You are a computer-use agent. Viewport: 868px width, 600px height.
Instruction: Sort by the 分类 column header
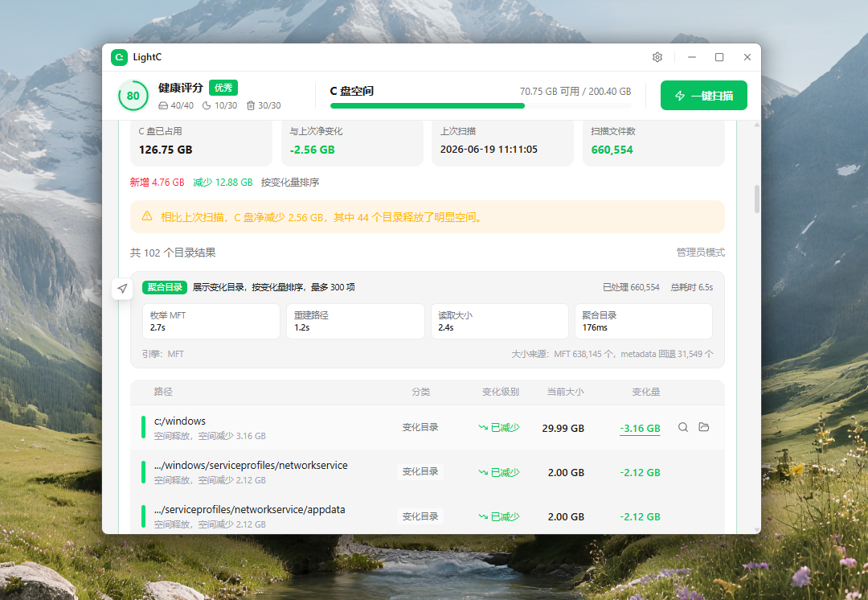pyautogui.click(x=420, y=392)
